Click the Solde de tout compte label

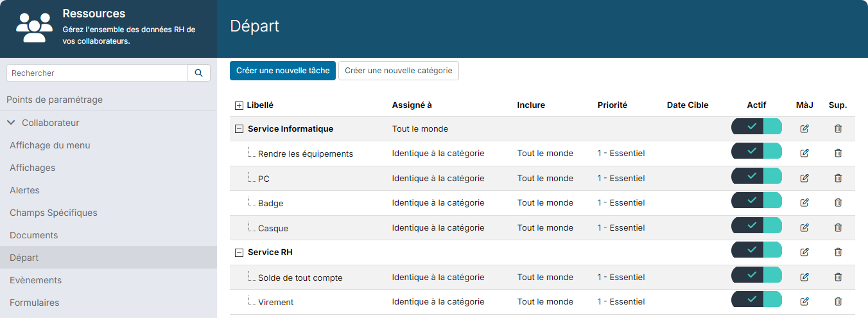300,278
